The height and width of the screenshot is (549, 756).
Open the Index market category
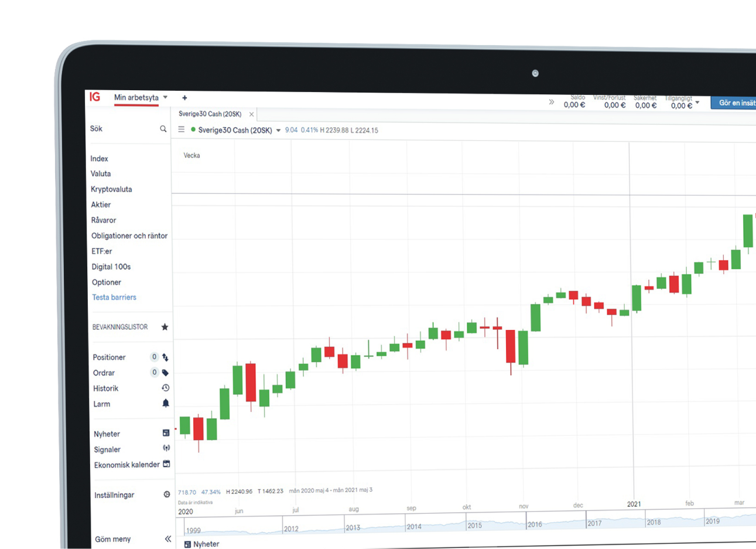pos(99,159)
